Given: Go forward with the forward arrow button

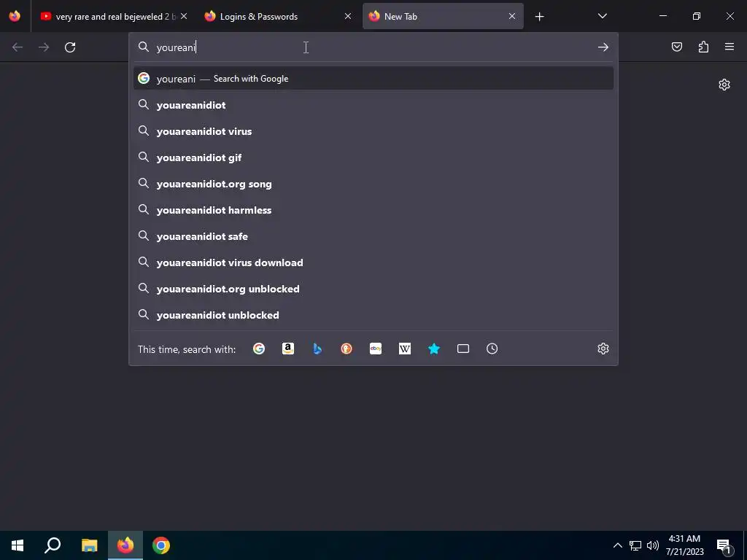Looking at the screenshot, I should pyautogui.click(x=44, y=47).
